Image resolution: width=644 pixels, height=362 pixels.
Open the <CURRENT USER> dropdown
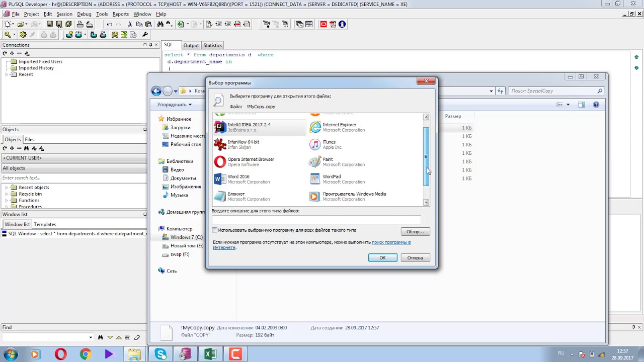[74, 158]
